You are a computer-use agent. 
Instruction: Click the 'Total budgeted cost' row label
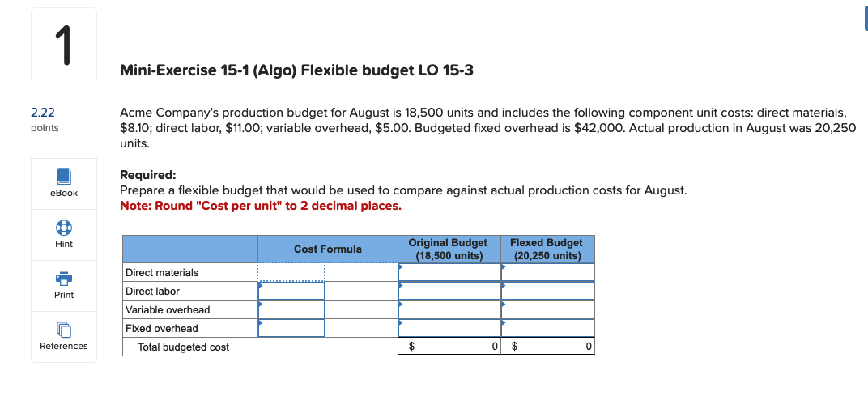183,347
